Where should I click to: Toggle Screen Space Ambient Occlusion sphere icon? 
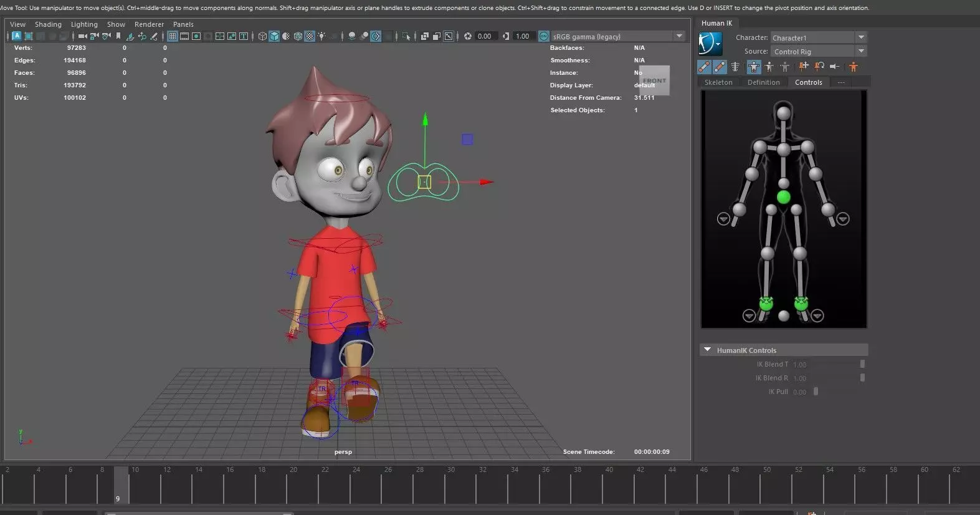point(352,36)
